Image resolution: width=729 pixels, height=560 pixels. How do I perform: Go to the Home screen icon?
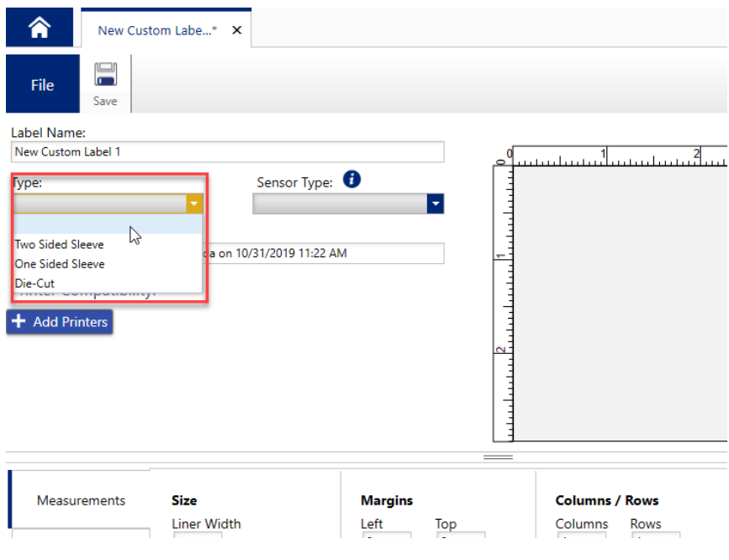[39, 28]
